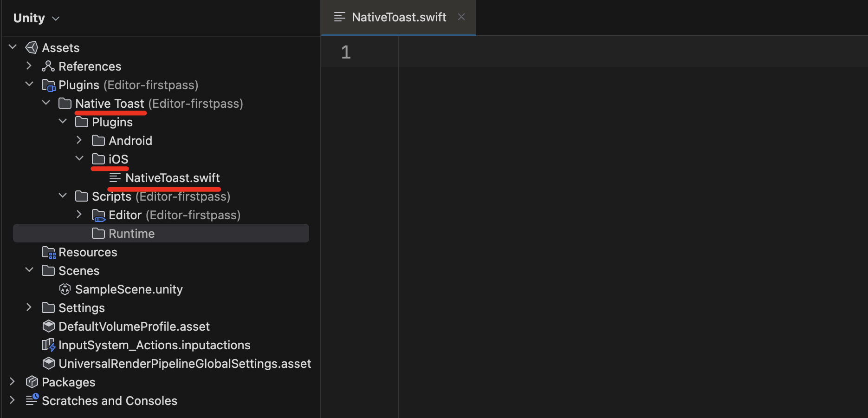Image resolution: width=868 pixels, height=418 pixels.
Task: Expand the Editor (Editor-firstpass) folder
Action: [x=79, y=215]
